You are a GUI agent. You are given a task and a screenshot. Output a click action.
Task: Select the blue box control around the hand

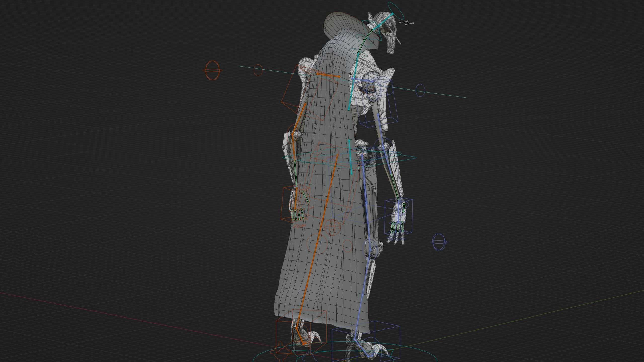click(x=399, y=216)
